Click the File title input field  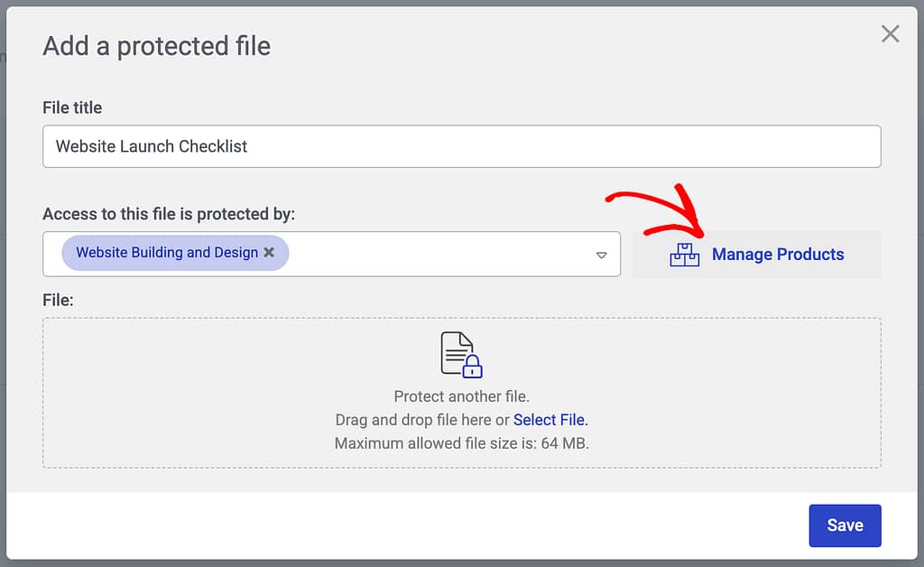(x=461, y=146)
